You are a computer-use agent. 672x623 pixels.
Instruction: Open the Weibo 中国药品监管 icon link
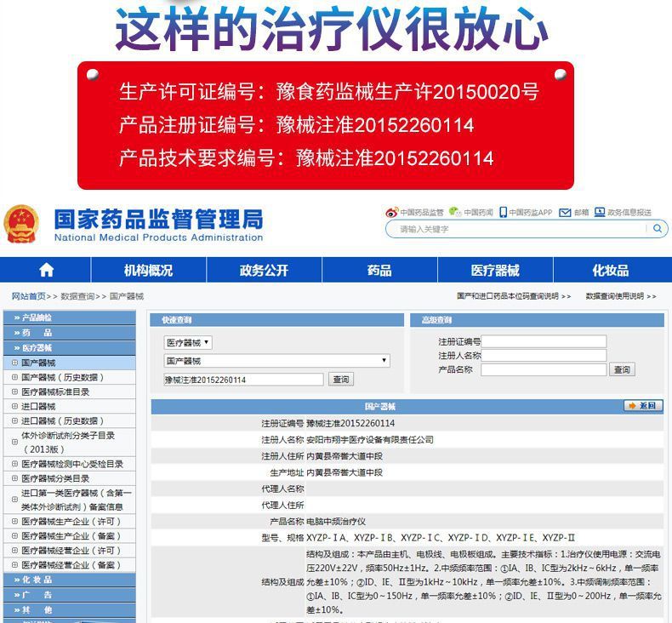[391, 212]
